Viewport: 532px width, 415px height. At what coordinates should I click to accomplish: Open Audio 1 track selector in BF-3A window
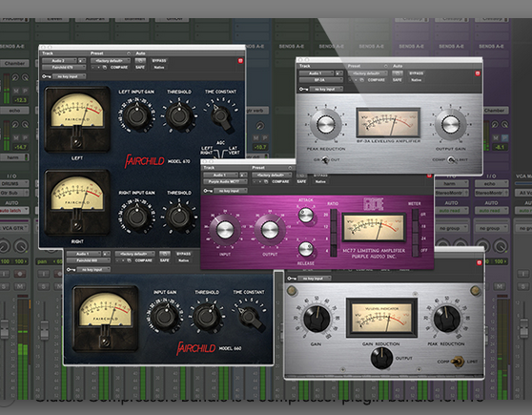pyautogui.click(x=317, y=73)
